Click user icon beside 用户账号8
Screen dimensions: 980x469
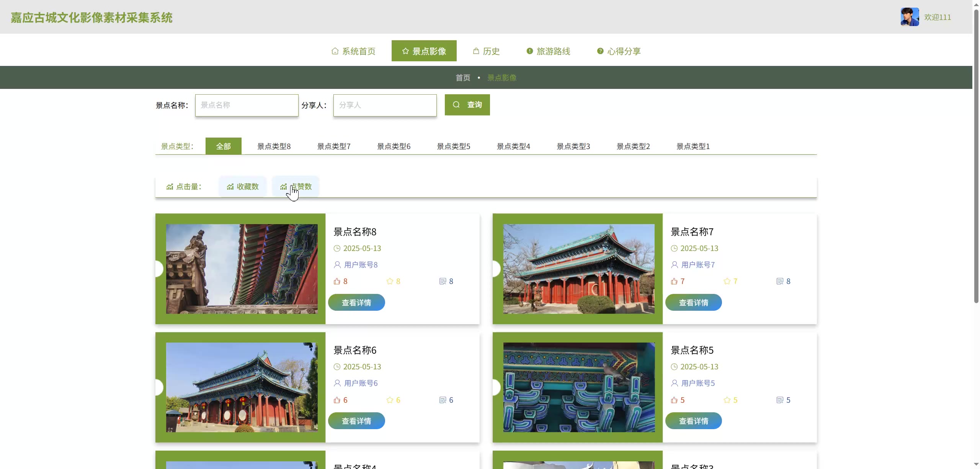337,265
